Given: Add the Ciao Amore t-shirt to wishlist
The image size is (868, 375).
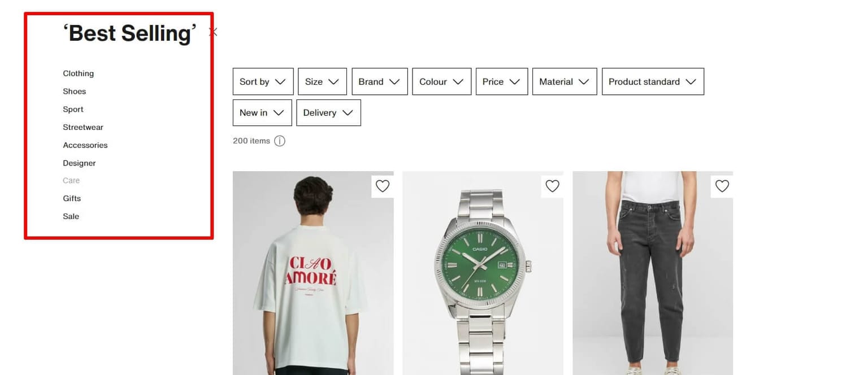Looking at the screenshot, I should click(383, 186).
